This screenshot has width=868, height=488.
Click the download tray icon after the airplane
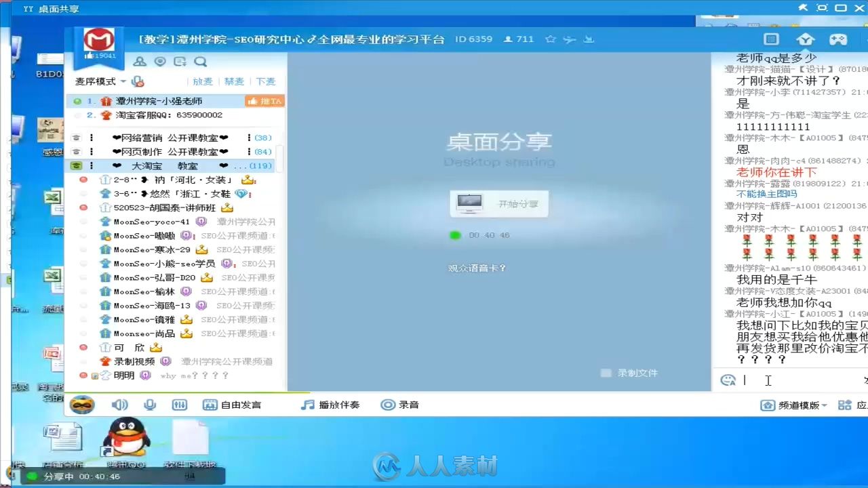click(589, 39)
